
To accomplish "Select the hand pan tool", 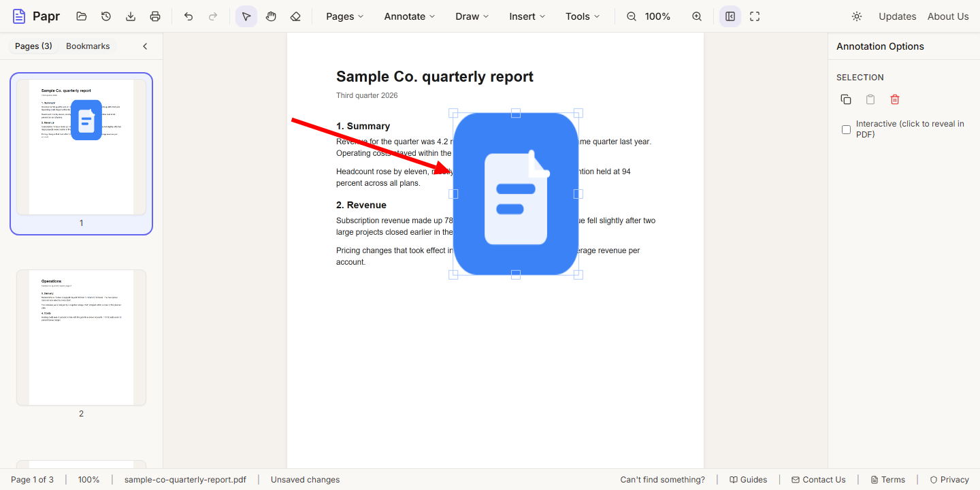I will tap(271, 16).
